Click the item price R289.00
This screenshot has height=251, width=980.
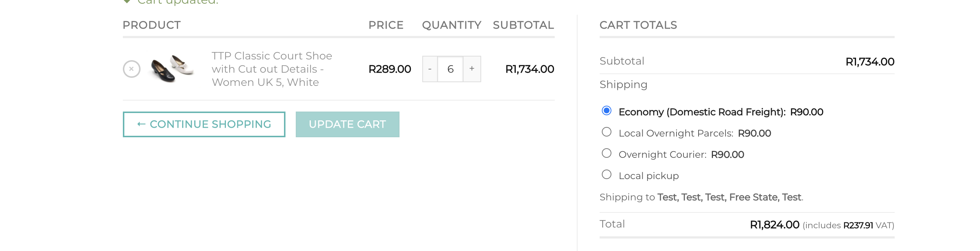pyautogui.click(x=390, y=69)
